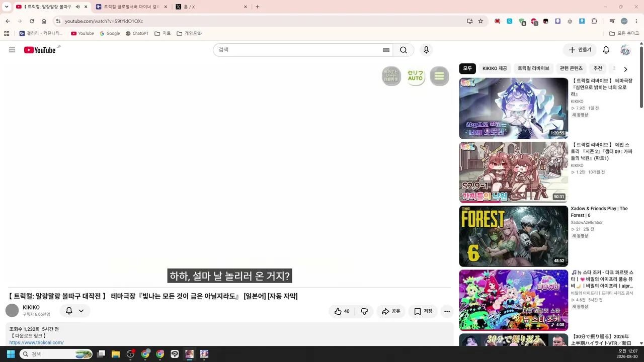Open the Windows Start menu
Image resolution: width=644 pixels, height=362 pixels.
point(11,354)
